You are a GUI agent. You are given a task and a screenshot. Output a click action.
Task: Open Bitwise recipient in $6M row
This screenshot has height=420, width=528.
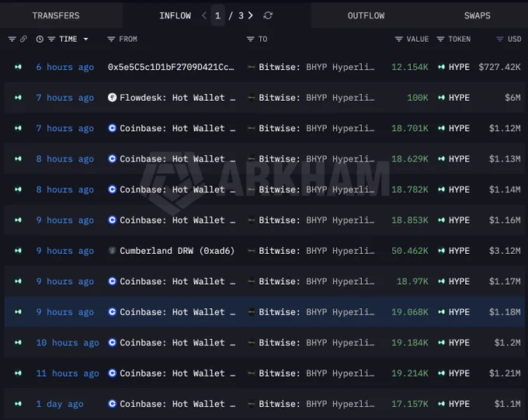[317, 98]
